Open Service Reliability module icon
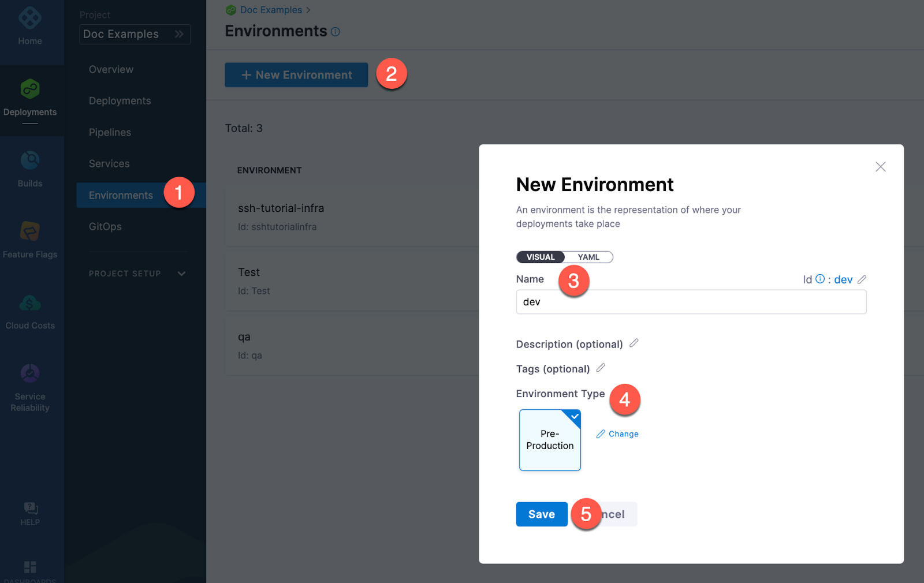924x583 pixels. click(30, 374)
